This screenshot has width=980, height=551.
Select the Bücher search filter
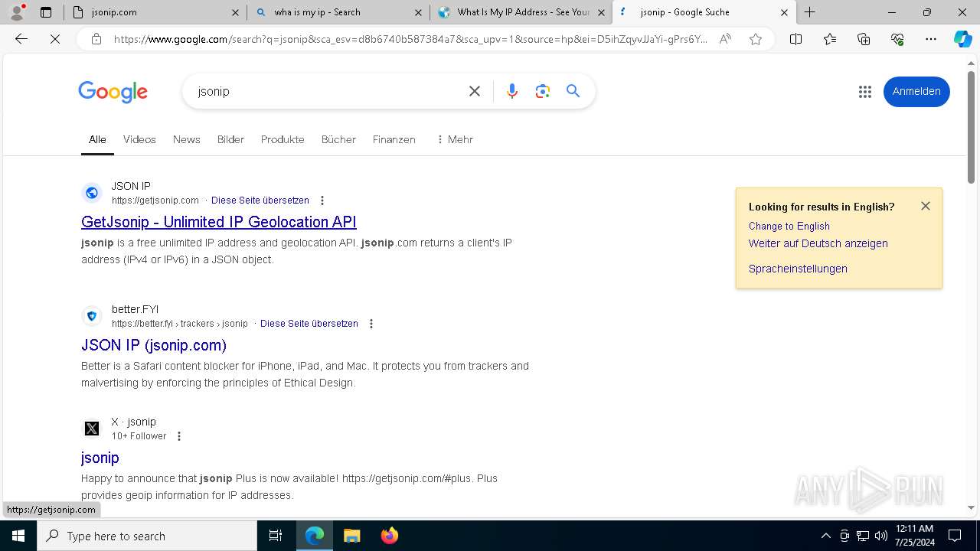338,139
